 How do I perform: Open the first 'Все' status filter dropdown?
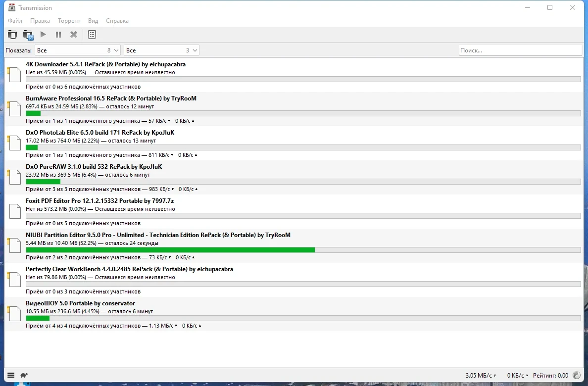click(78, 50)
